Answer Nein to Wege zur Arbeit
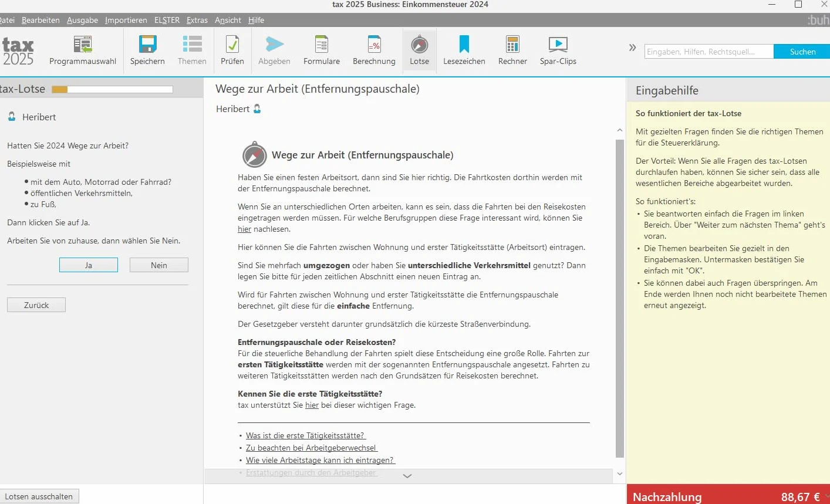The width and height of the screenshot is (830, 504). pos(159,265)
